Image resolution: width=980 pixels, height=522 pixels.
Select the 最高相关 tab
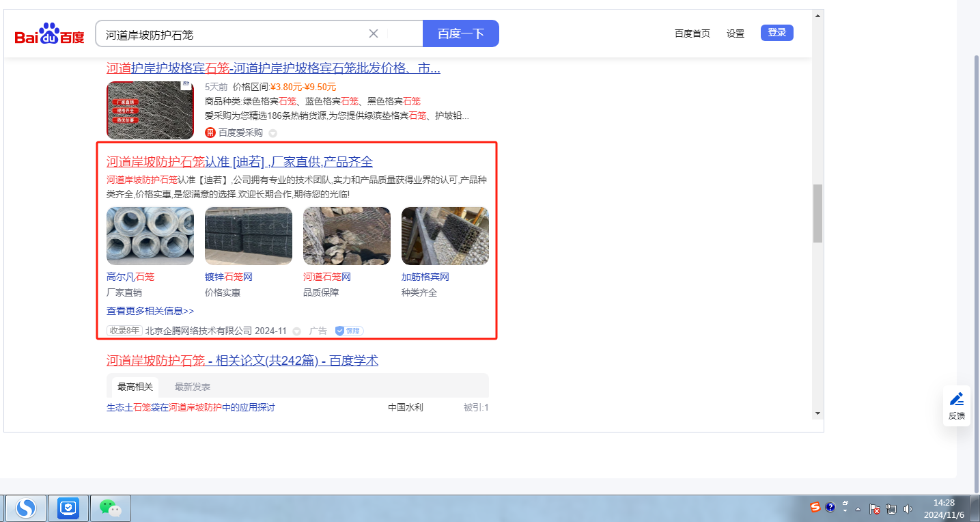click(x=135, y=387)
